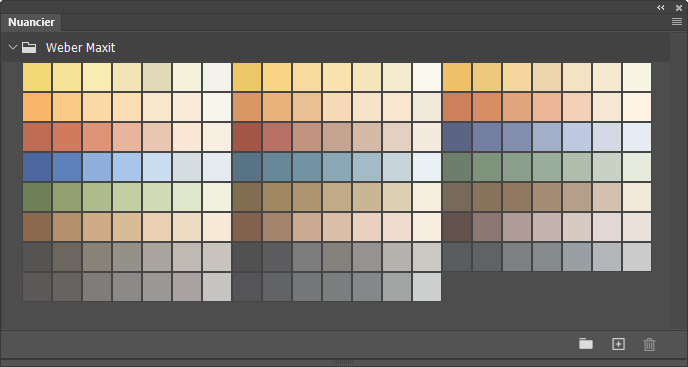Viewport: 688px width, 367px height.
Task: Pick the most saturated lemon yellow swatch
Action: pyautogui.click(x=37, y=77)
